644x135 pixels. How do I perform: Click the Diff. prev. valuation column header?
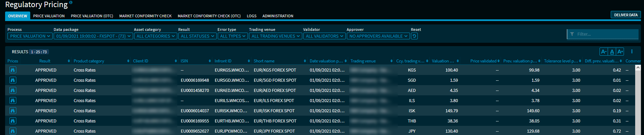[602, 61]
